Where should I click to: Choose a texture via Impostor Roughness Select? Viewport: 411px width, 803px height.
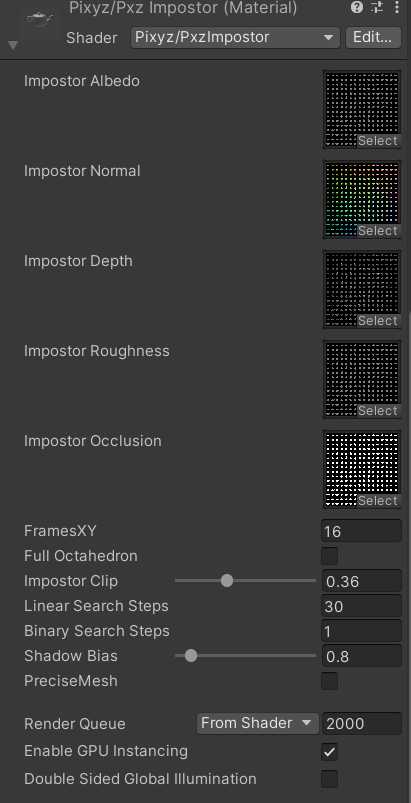pos(378,411)
